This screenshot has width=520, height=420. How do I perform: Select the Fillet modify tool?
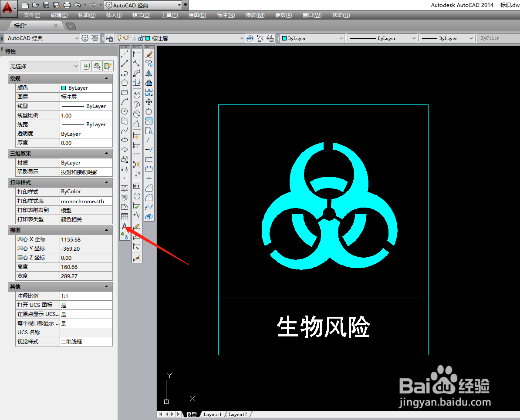click(x=149, y=198)
